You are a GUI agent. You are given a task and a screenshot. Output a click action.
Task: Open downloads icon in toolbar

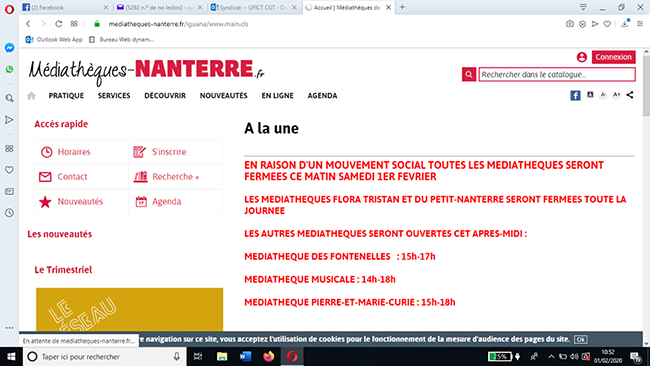[x=625, y=24]
